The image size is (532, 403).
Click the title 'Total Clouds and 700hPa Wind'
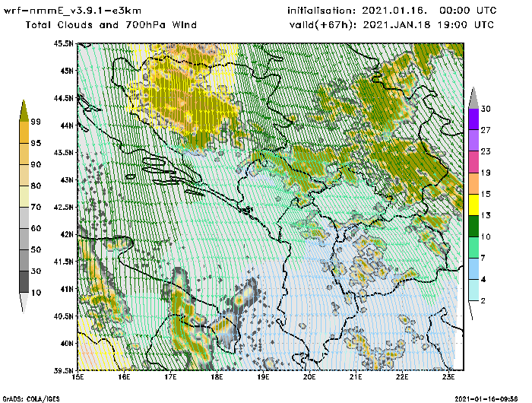[x=111, y=25]
